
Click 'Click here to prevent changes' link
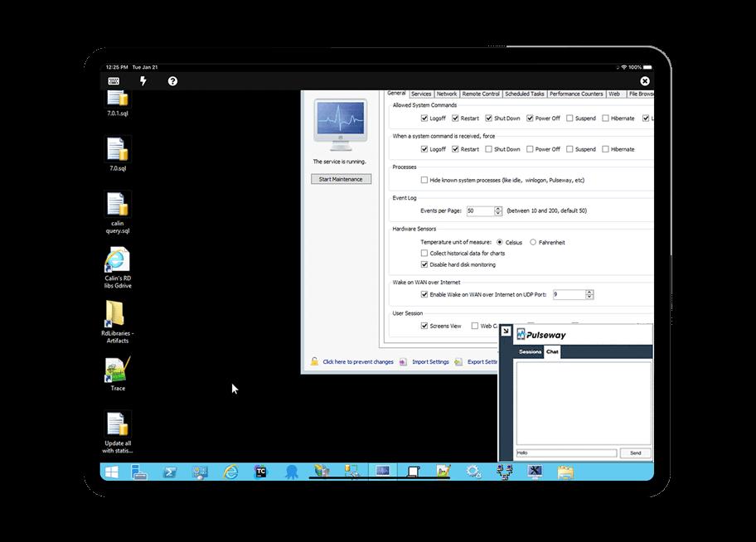pos(358,361)
